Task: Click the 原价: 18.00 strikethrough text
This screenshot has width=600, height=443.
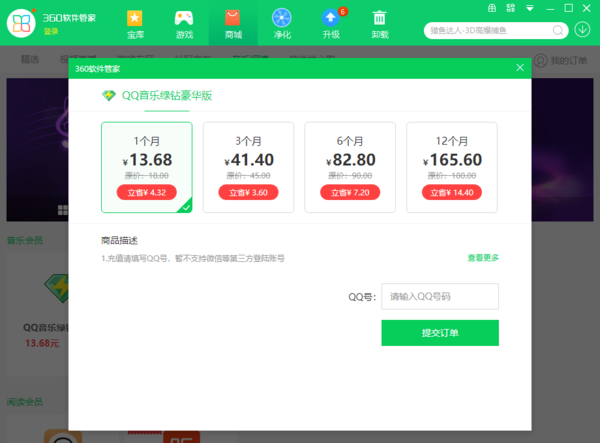Action: (x=147, y=176)
